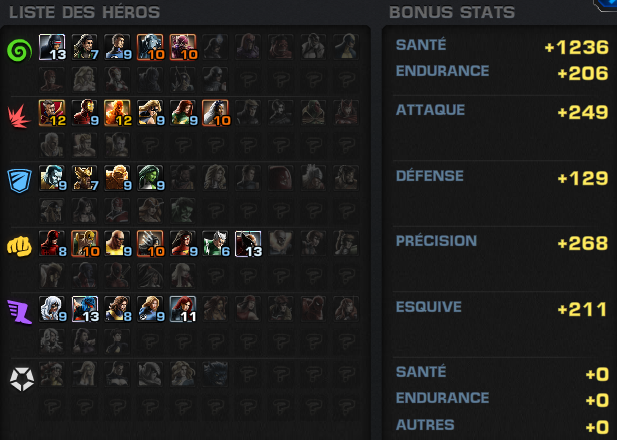Click the ESQUIVE +211 bonus stat
The height and width of the screenshot is (440, 617).
pyautogui.click(x=502, y=308)
